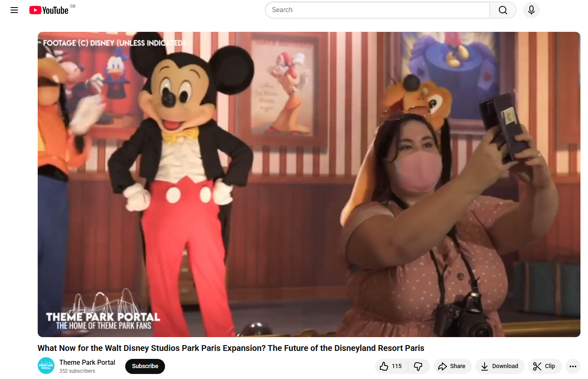Go to YouTube home via logo
The height and width of the screenshot is (379, 588).
pos(49,10)
